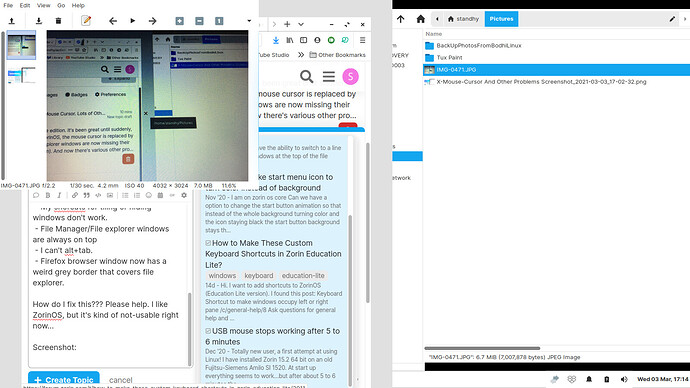Toggle italic formatting in post editor
The height and width of the screenshot is (388, 690).
(59, 195)
